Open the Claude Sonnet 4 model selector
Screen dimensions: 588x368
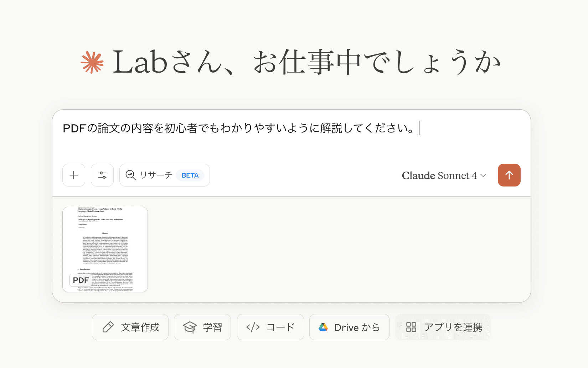(x=439, y=175)
